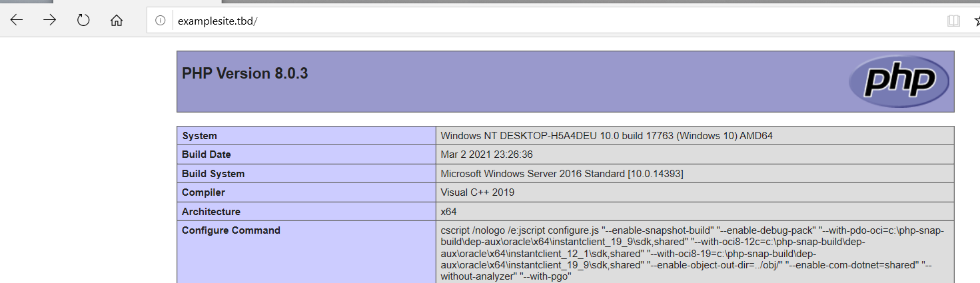
Task: Click Microsoft Windows Server 2016 Standard value
Action: 562,174
